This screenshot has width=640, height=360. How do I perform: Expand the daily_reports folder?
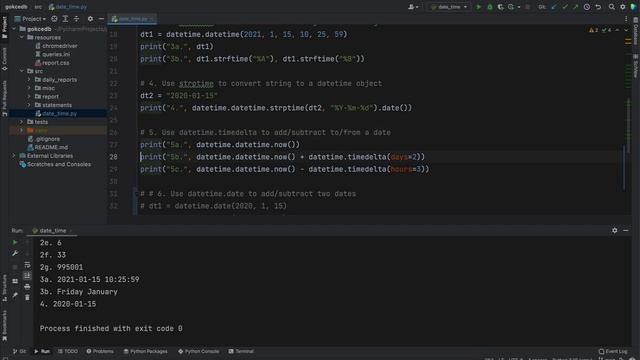[29, 80]
